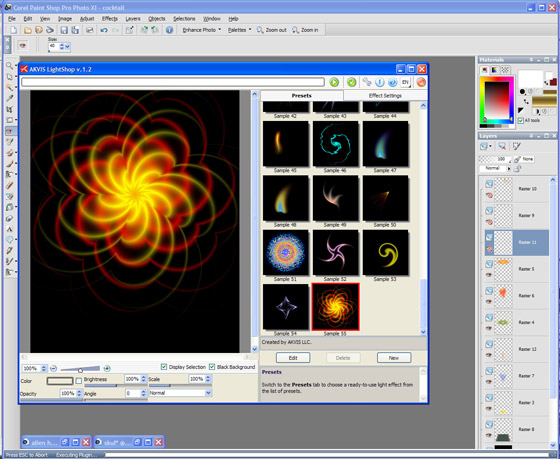Click the green Apply checkmark icon
The image size is (560, 459).
351,83
